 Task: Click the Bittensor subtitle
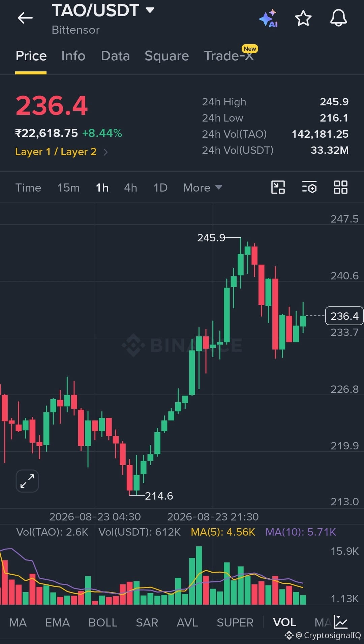pos(75,30)
